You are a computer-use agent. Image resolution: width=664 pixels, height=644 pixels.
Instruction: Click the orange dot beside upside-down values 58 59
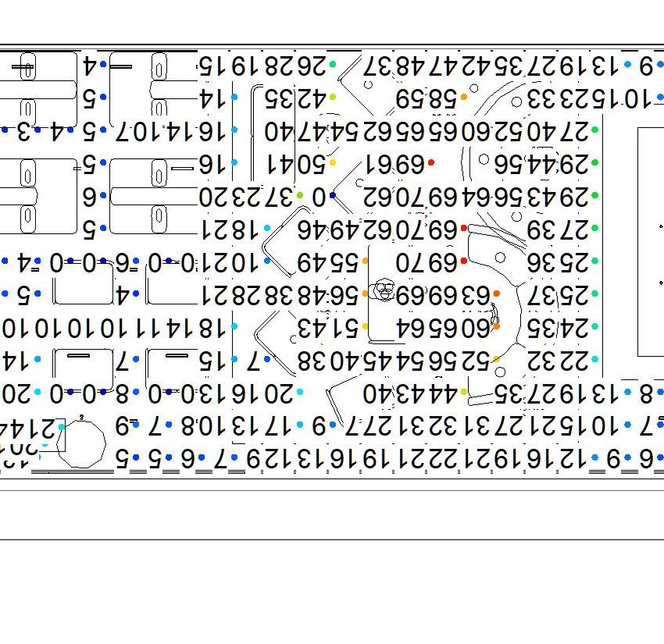point(464,98)
